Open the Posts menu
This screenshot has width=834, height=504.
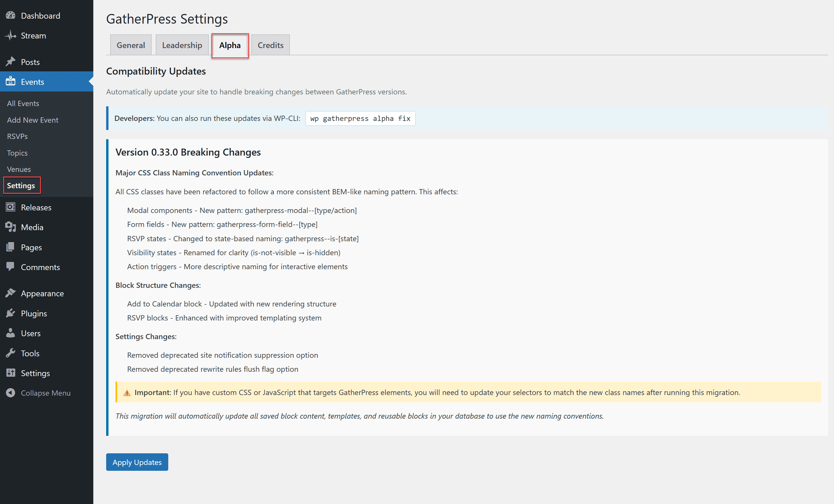pos(46,62)
